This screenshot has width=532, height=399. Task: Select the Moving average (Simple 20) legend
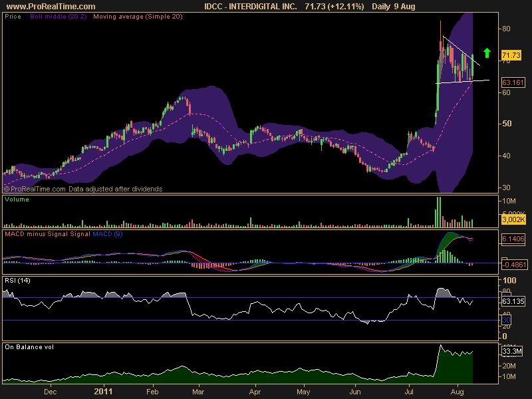point(138,16)
